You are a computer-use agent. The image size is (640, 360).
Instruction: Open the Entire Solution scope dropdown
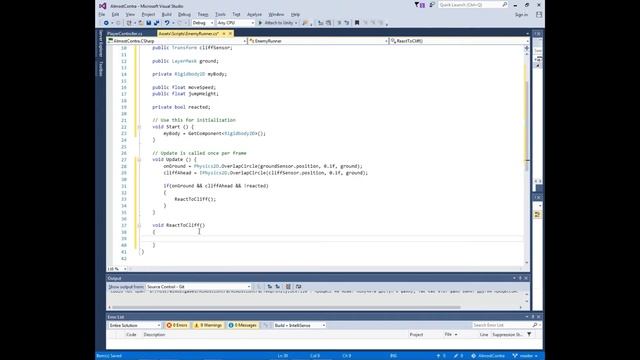(134, 325)
